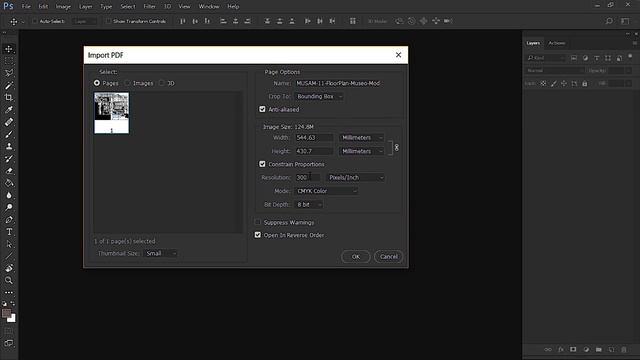
Task: Select the Rectangular Marquee tool
Action: coord(9,61)
